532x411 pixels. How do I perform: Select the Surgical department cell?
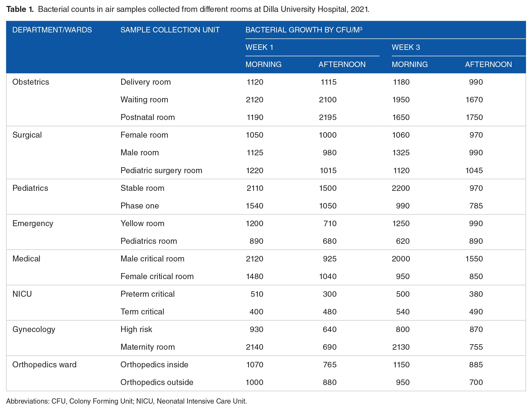[x=27, y=135]
